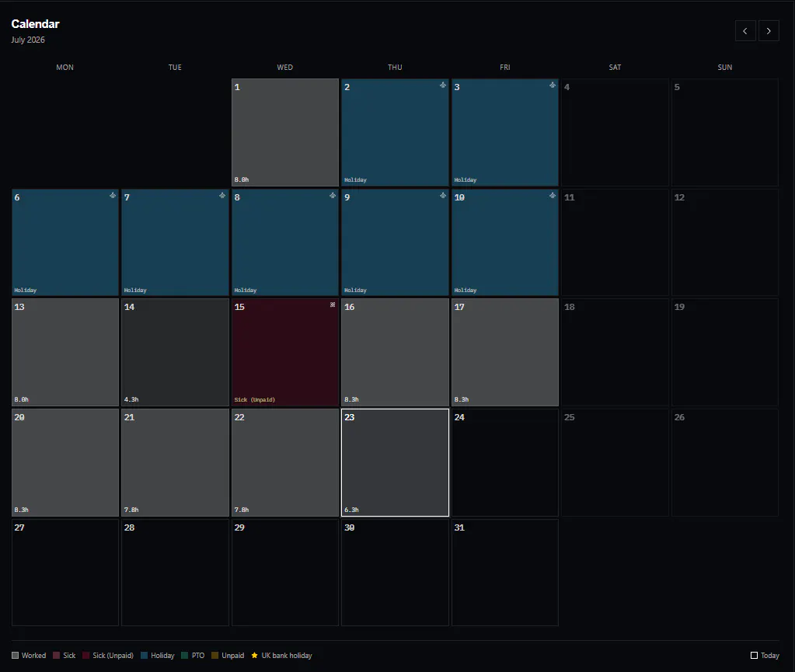Select Saturday July 11 cell
The image size is (795, 672).
point(615,242)
